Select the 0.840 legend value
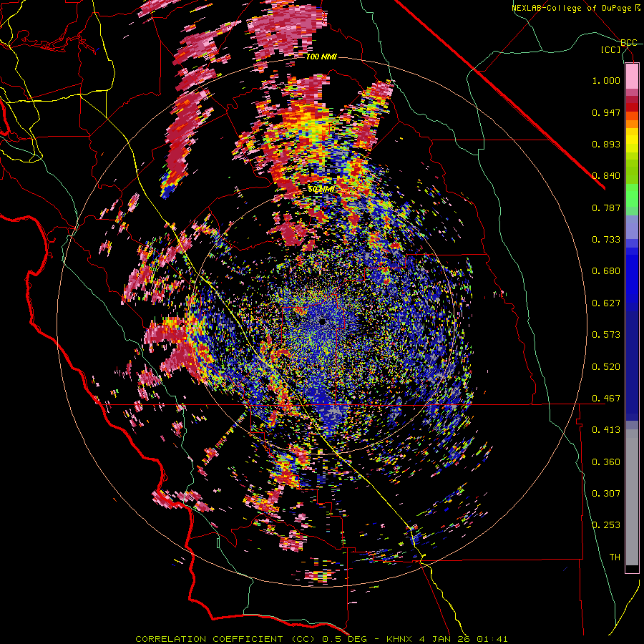The width and height of the screenshot is (644, 644). [606, 176]
